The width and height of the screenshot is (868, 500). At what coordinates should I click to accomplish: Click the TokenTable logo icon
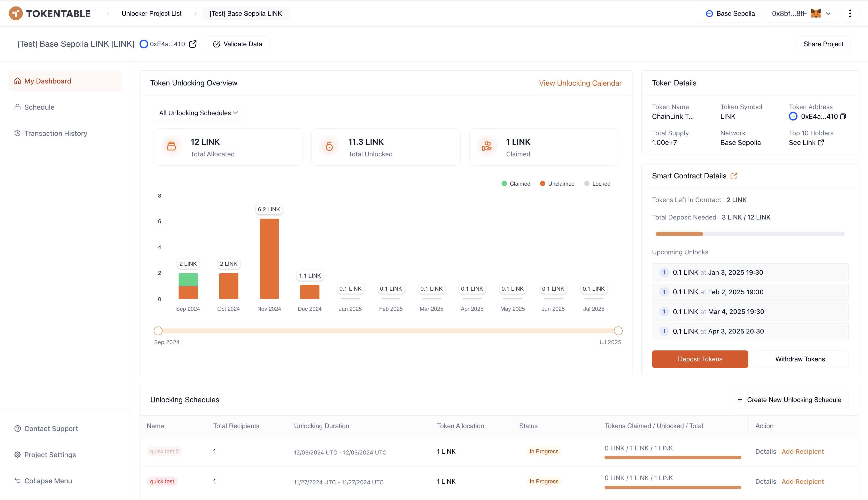click(x=16, y=13)
